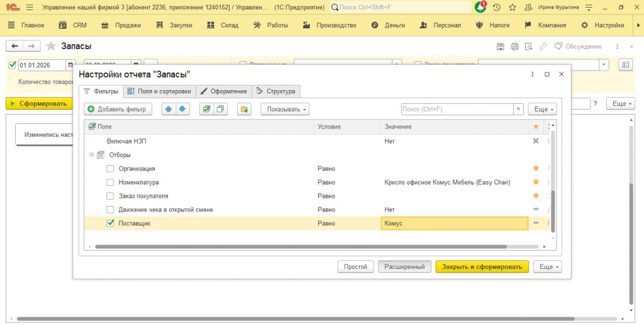Screen dimensions: 644x325
Task: Open the Деньги section
Action: (388, 25)
